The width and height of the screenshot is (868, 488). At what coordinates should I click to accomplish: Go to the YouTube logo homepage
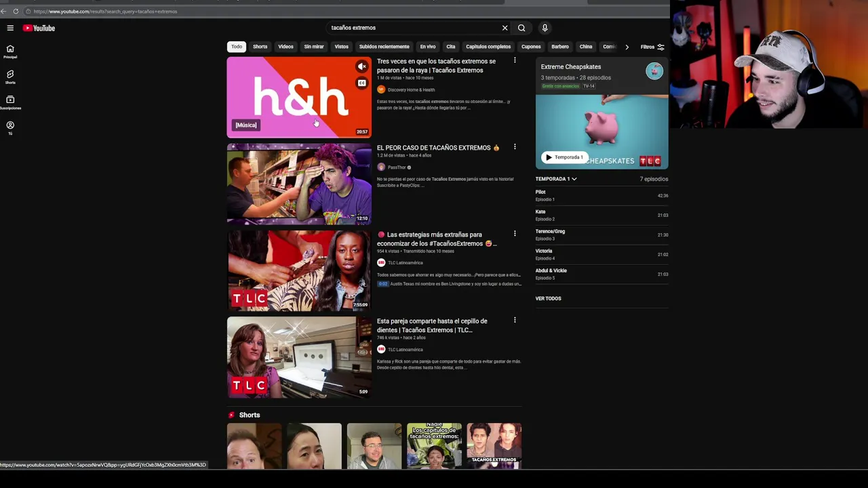(39, 28)
